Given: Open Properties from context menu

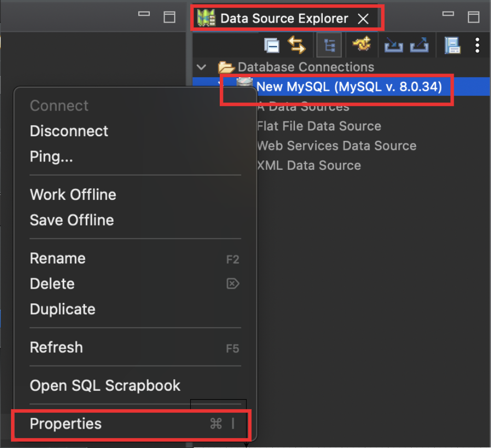Looking at the screenshot, I should point(135,424).
